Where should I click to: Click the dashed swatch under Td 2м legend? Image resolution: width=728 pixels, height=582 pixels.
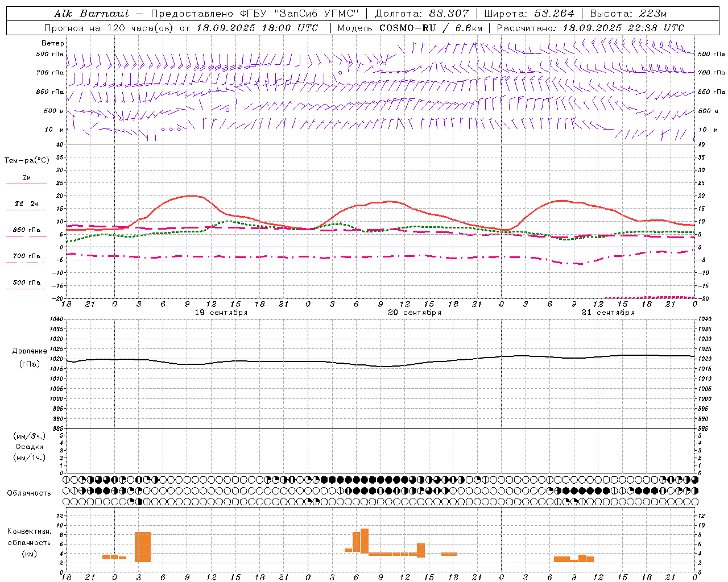pyautogui.click(x=26, y=210)
